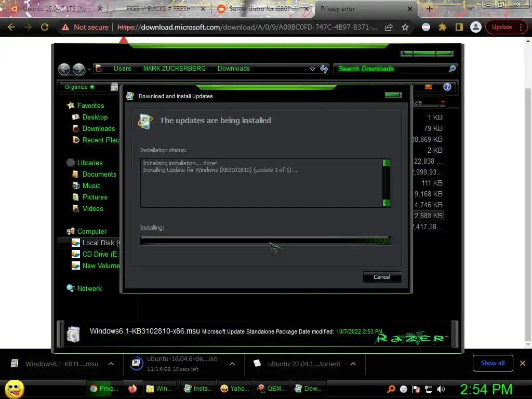The width and height of the screenshot is (532, 399).
Task: Open the Organize menu
Action: 79,87
